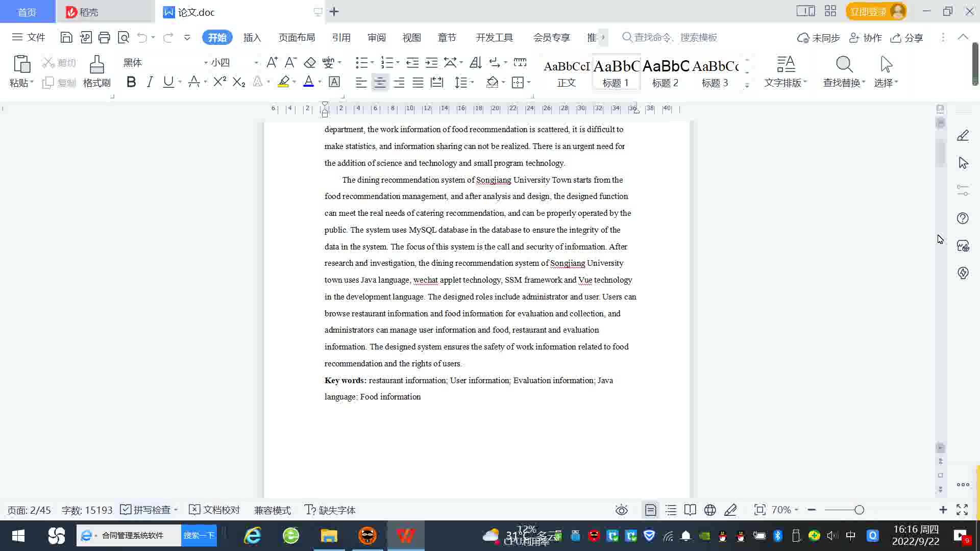
Task: Click the clear formatting eraser icon
Action: [310, 62]
